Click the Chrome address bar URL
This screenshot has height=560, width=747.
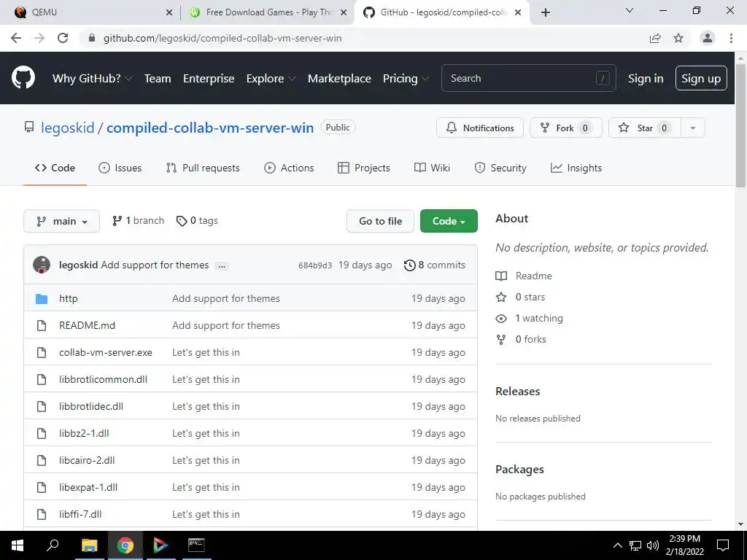pyautogui.click(x=222, y=38)
